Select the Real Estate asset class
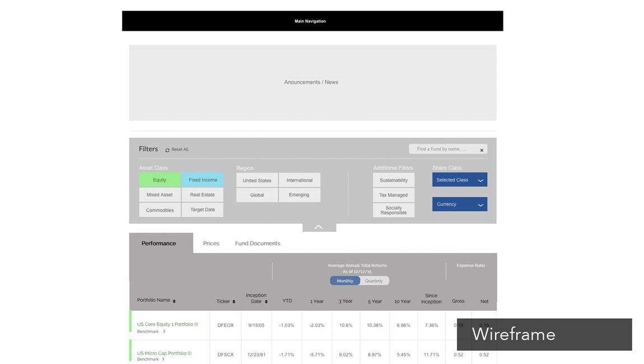Image resolution: width=644 pixels, height=364 pixels. [202, 195]
